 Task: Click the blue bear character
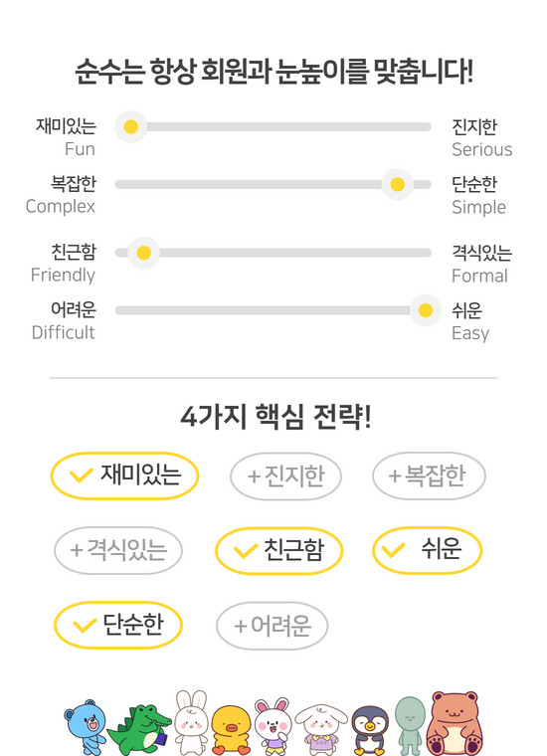[x=85, y=727]
